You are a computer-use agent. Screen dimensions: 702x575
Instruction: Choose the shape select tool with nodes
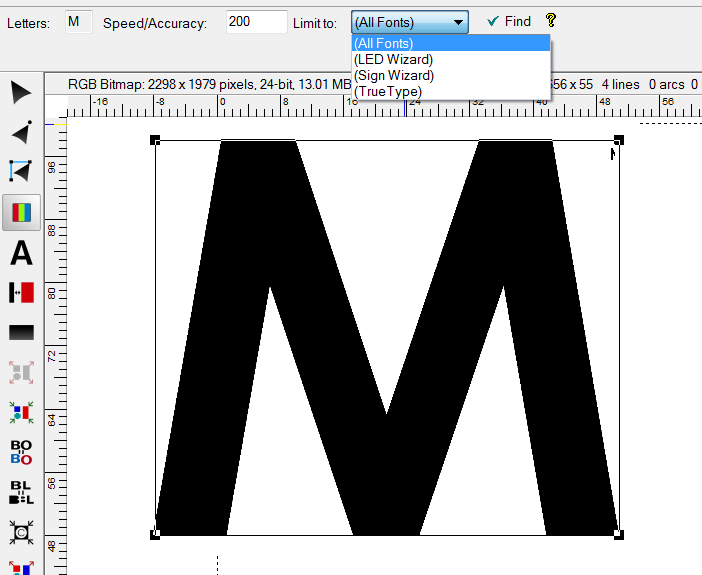(21, 171)
